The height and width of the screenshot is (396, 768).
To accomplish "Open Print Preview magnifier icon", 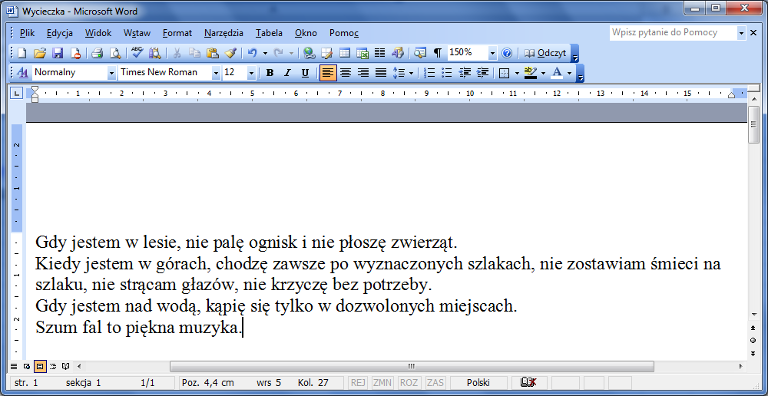I will pos(115,53).
